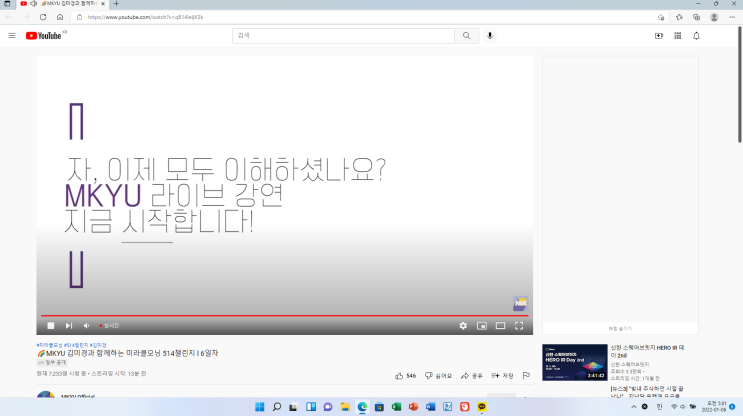The height and width of the screenshot is (416, 743).
Task: Open the Edge collections icon
Action: tap(696, 17)
